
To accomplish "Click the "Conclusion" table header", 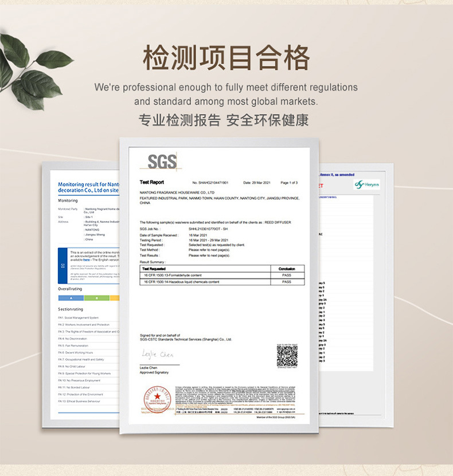I will pos(287,269).
